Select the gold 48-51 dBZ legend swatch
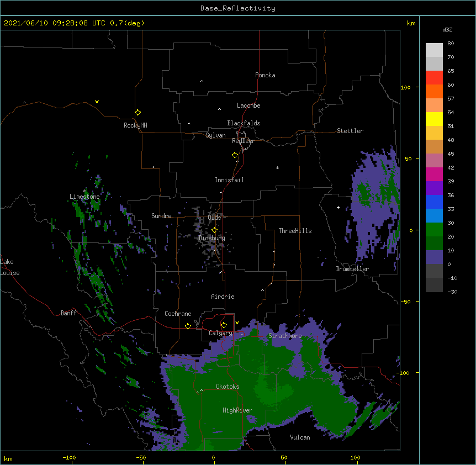The width and height of the screenshot is (476, 465). tap(434, 133)
